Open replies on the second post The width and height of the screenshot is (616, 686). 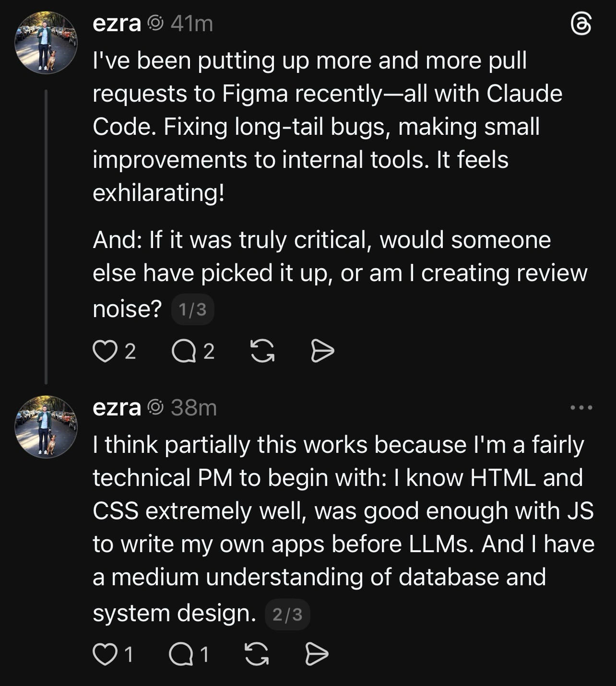click(181, 654)
